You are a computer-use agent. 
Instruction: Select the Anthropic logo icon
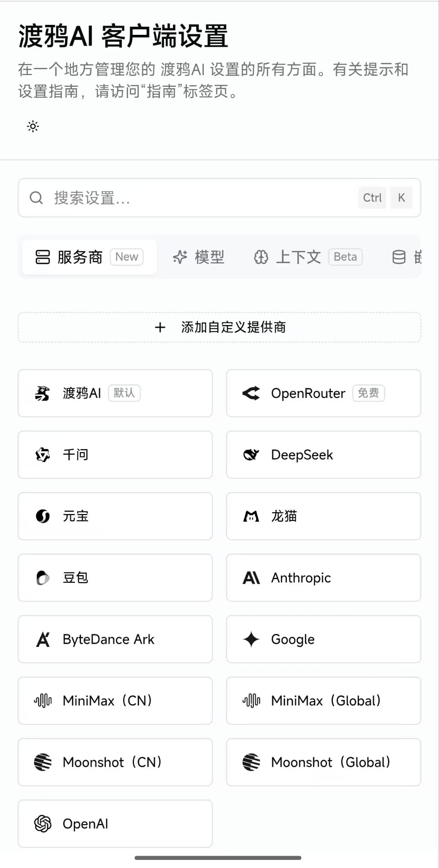pyautogui.click(x=251, y=578)
